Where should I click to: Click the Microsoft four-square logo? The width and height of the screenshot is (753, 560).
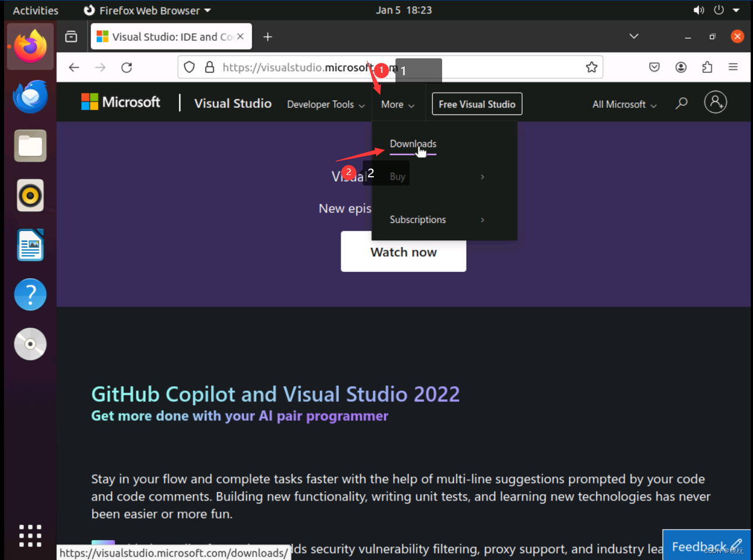(90, 101)
